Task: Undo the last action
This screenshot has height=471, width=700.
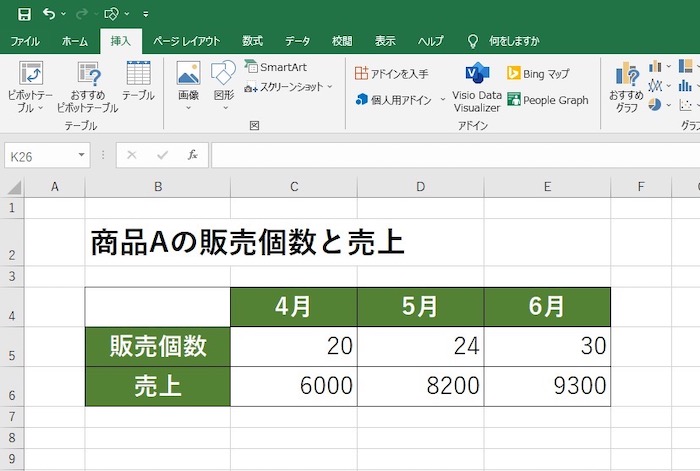Action: point(49,14)
